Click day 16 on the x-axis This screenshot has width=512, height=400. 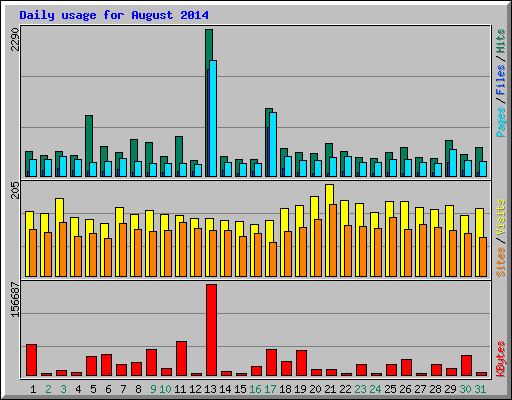pos(255,389)
